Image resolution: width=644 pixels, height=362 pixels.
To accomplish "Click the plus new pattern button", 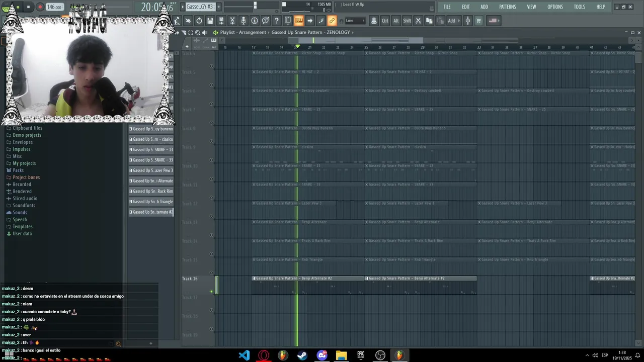I will tap(219, 7).
